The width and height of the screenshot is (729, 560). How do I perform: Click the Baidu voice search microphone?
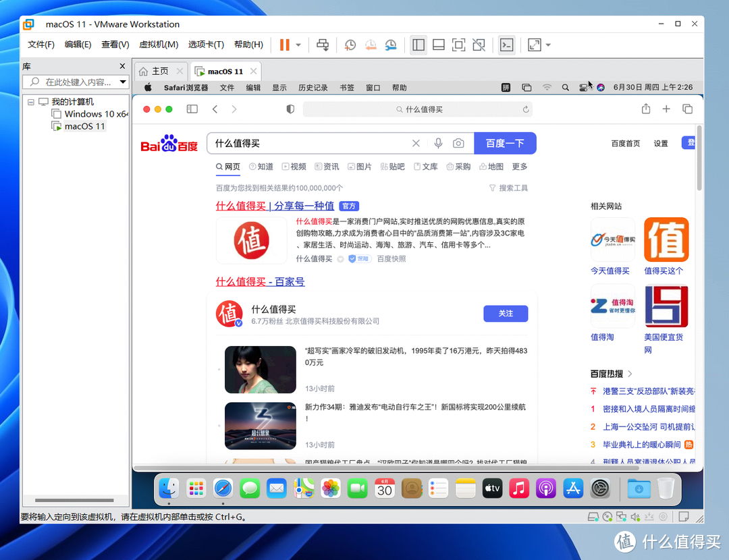pyautogui.click(x=438, y=143)
